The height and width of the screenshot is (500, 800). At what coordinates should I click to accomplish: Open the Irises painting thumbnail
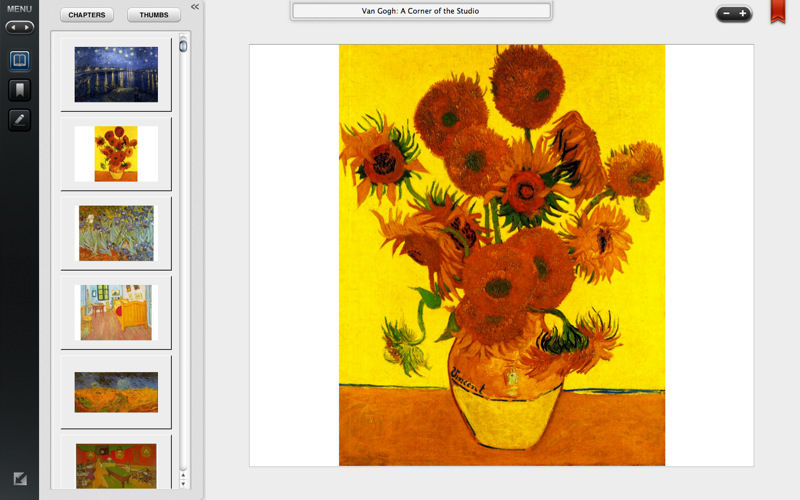tap(116, 233)
